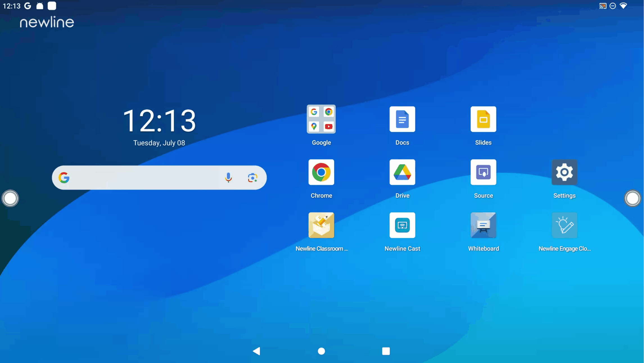This screenshot has width=644, height=363.
Task: Tap the large 12:13 clock widget
Action: coord(159,121)
